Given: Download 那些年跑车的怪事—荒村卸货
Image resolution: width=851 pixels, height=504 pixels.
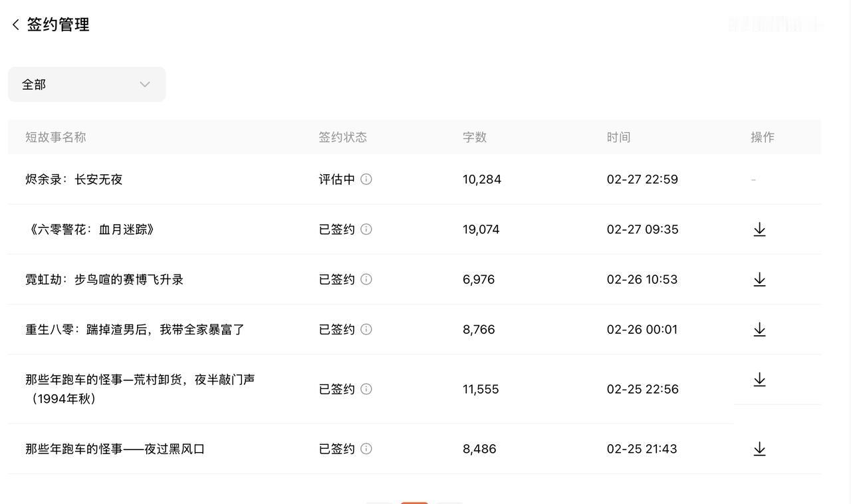Looking at the screenshot, I should pyautogui.click(x=759, y=379).
